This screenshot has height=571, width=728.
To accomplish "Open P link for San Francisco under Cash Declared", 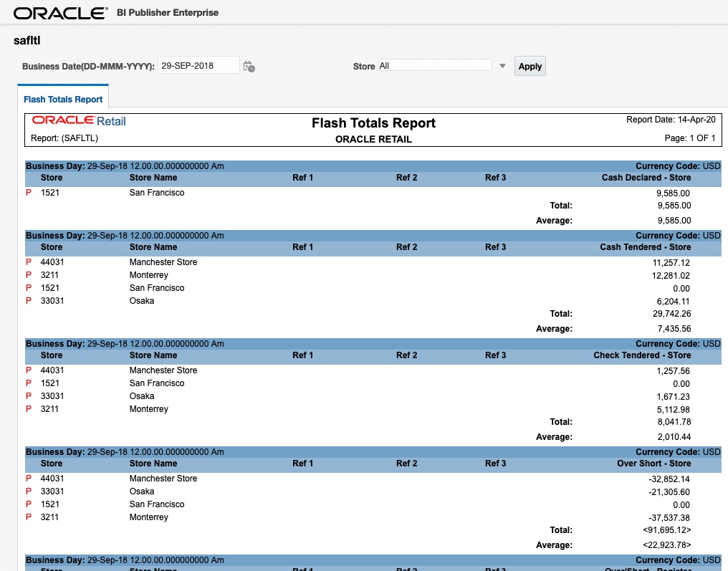I will coord(29,193).
